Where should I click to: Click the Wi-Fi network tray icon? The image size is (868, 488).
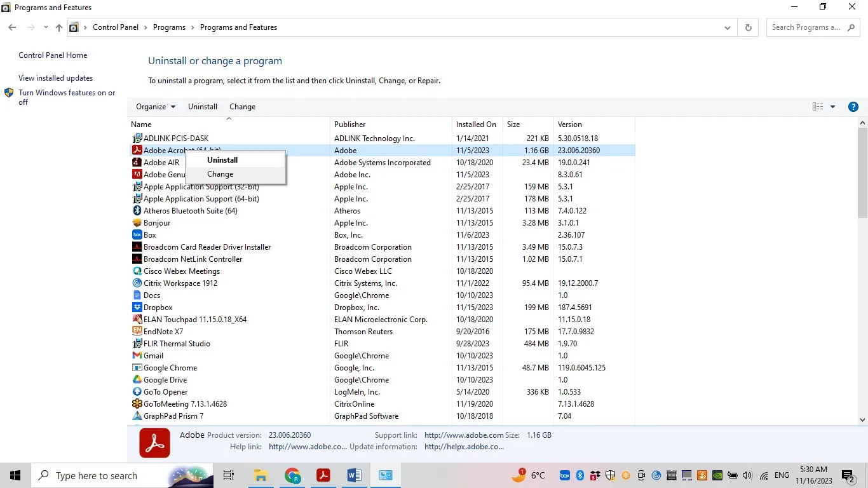click(764, 475)
